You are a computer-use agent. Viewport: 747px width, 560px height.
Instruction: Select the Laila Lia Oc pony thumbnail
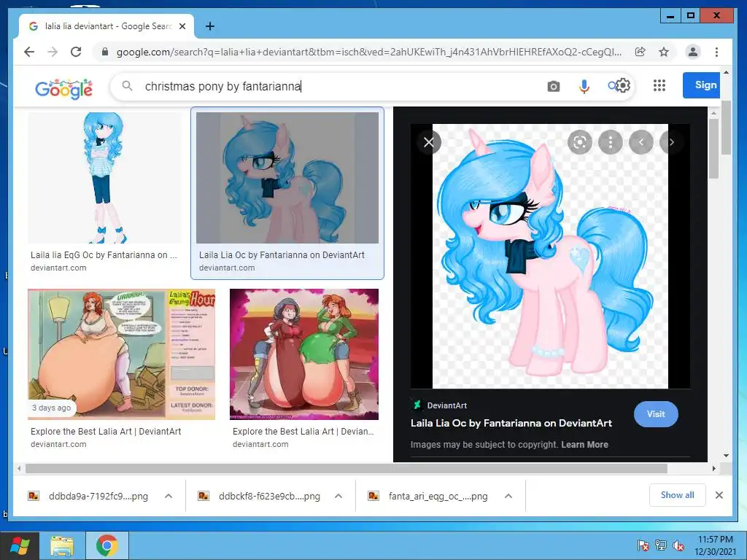(x=287, y=178)
